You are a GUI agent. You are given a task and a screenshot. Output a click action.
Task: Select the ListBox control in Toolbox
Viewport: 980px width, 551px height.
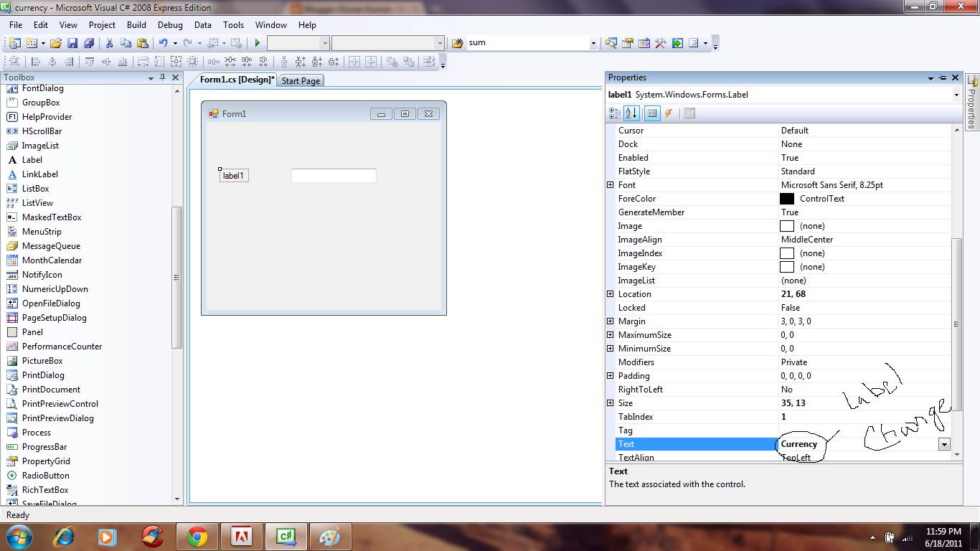(x=35, y=189)
